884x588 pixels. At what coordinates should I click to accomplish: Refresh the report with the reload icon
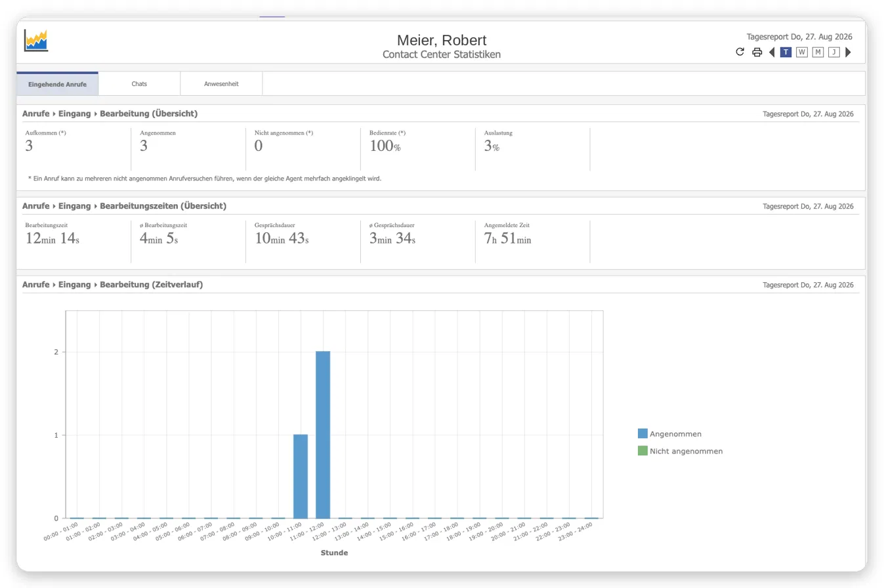pos(740,52)
